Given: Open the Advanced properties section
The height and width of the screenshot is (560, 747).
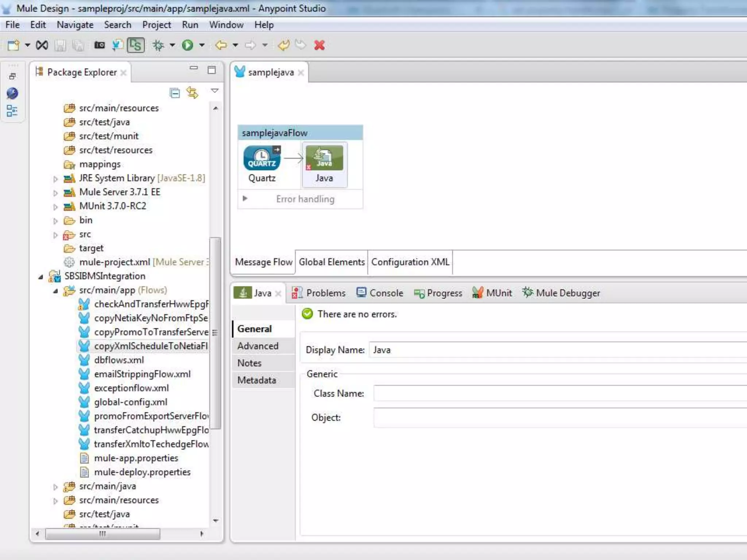Looking at the screenshot, I should (x=258, y=346).
